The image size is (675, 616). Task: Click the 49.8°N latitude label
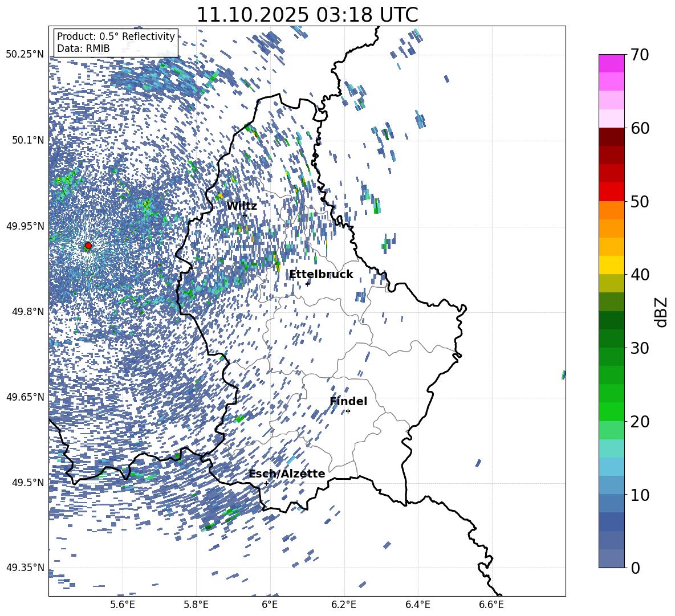pyautogui.click(x=27, y=312)
